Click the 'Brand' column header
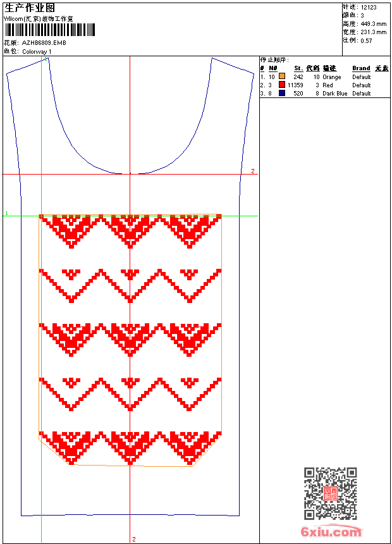The height and width of the screenshot is (544, 392). pos(361,68)
